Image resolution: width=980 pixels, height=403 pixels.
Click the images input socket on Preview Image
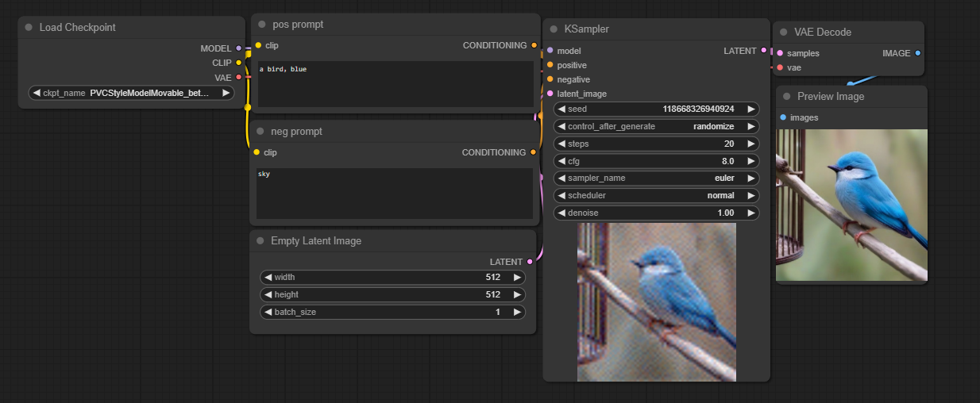point(783,117)
